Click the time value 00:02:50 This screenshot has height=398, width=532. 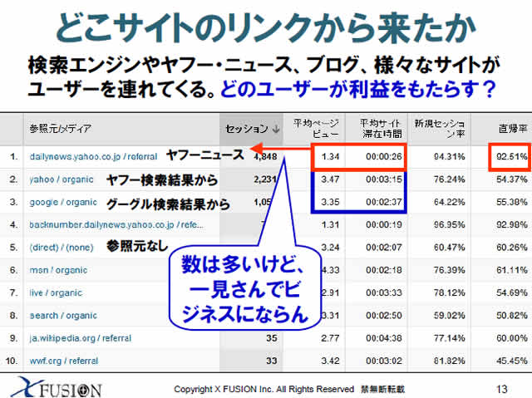[384, 316]
